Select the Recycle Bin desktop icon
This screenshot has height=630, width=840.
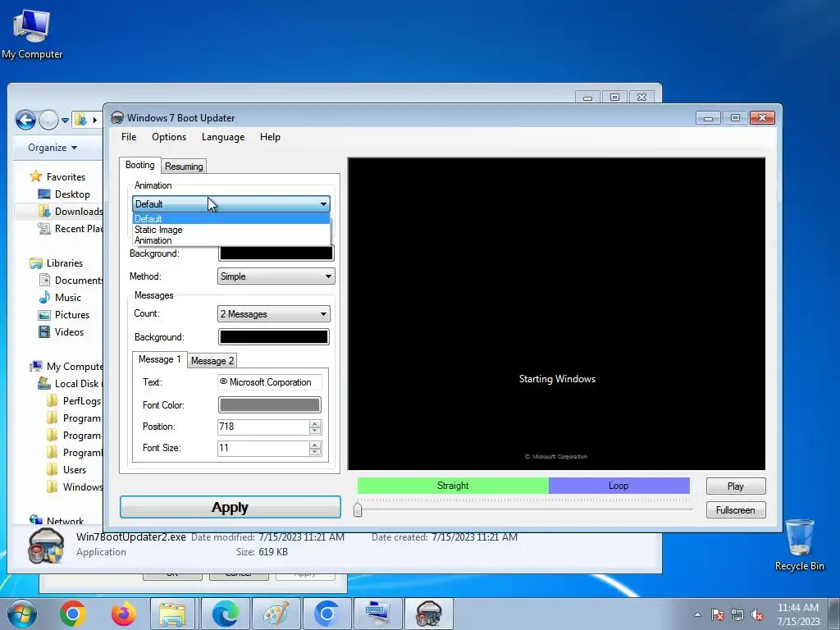tap(799, 545)
